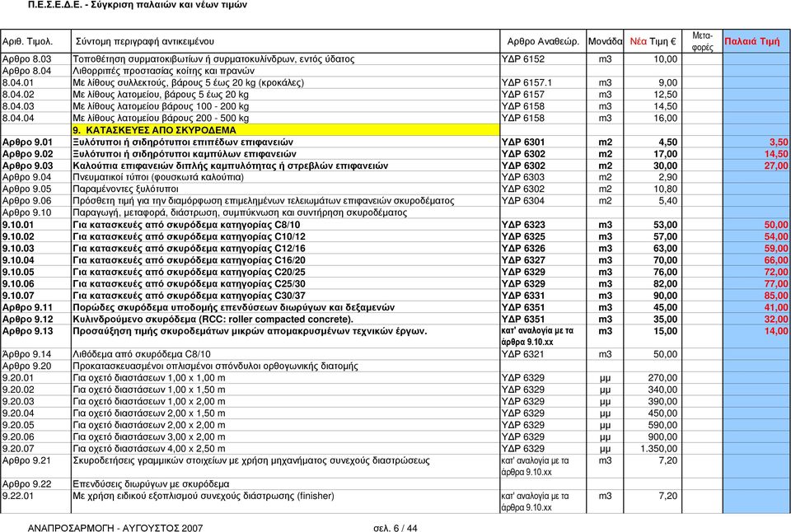The image size is (791, 532).
Task: Click 'Λιθόδεμα από σκυρόδεμα C8/10' description
Action: (x=142, y=354)
